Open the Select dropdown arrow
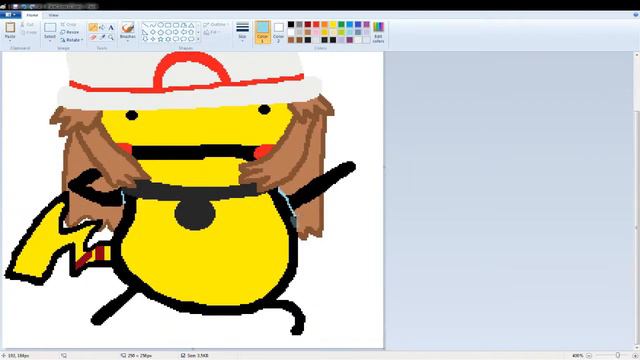The image size is (640, 360). coord(50,40)
